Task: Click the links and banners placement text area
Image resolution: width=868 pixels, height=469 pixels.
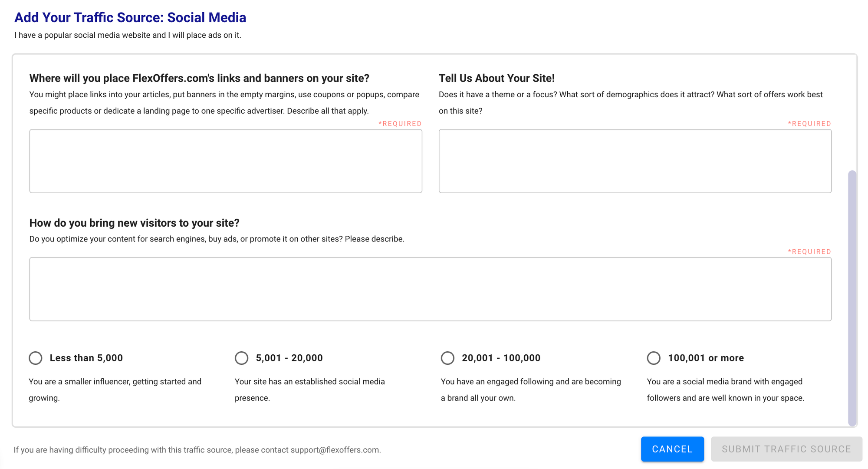Action: click(225, 161)
